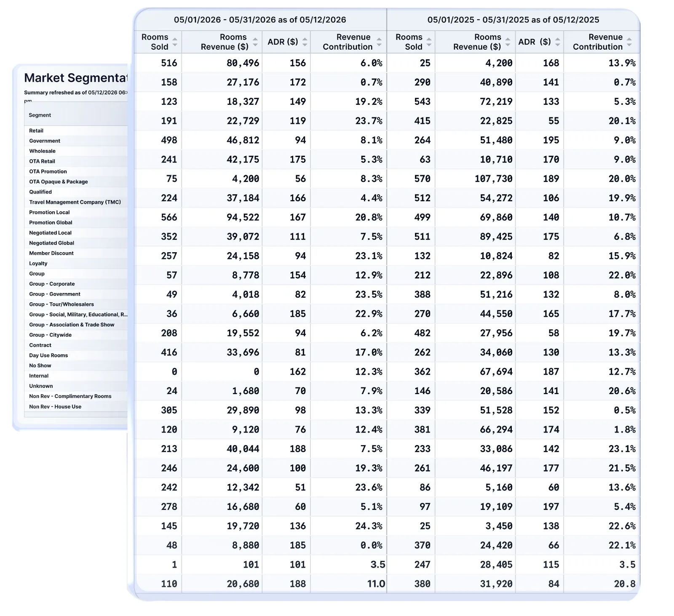Click the 05/01/2025 - 05/31/2025 period header
674x616 pixels.
pyautogui.click(x=513, y=20)
